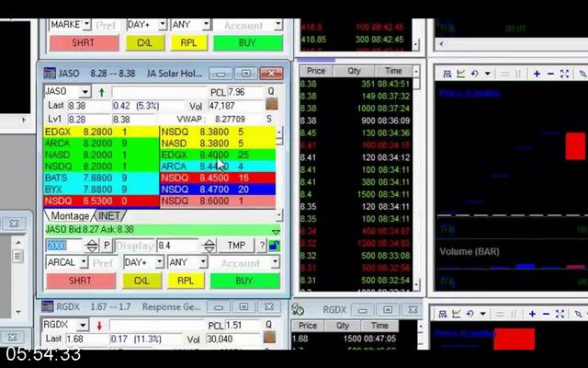Click the S button beside JASO VWAP
This screenshot has height=368, width=588.
pyautogui.click(x=269, y=119)
